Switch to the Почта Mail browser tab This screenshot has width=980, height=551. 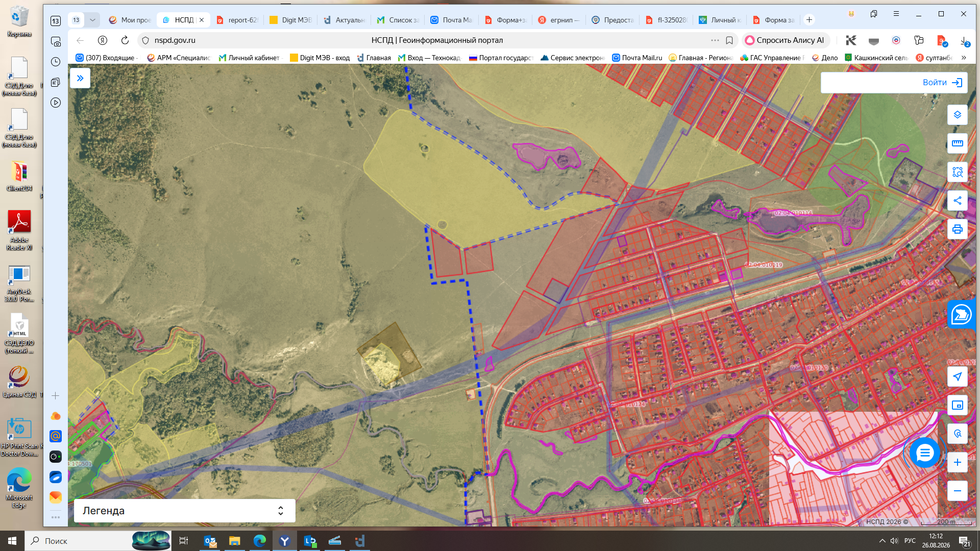coord(452,20)
